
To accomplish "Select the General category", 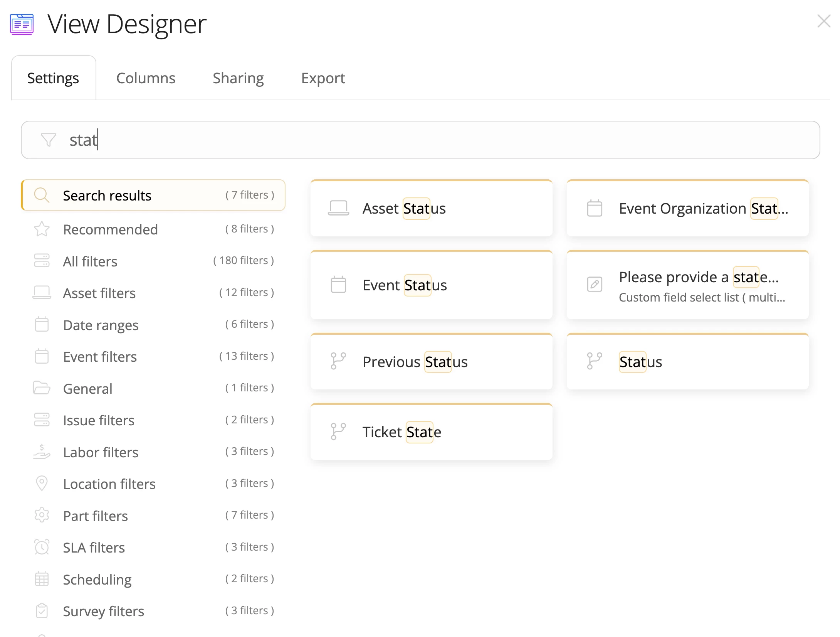I will click(x=153, y=388).
